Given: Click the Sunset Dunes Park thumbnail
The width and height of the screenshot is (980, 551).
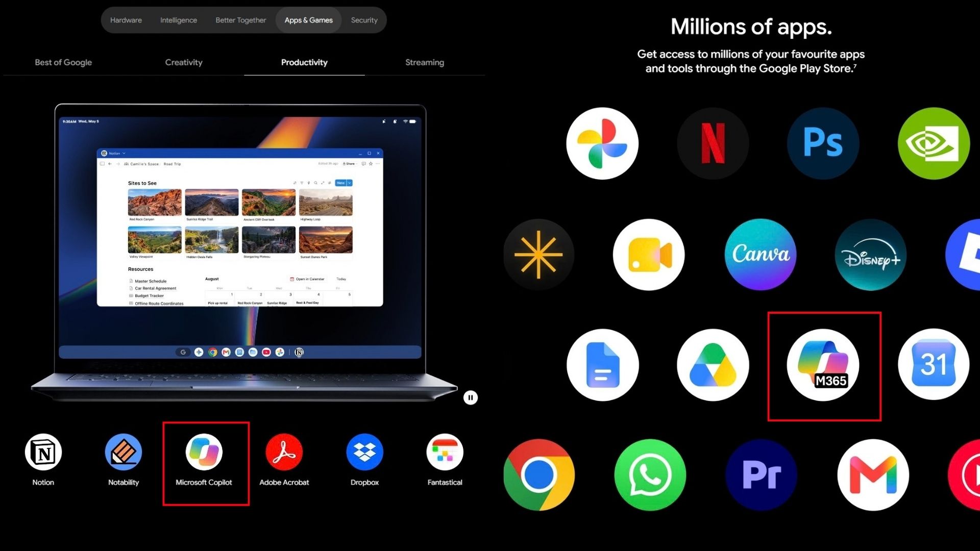Looking at the screenshot, I should pyautogui.click(x=326, y=240).
